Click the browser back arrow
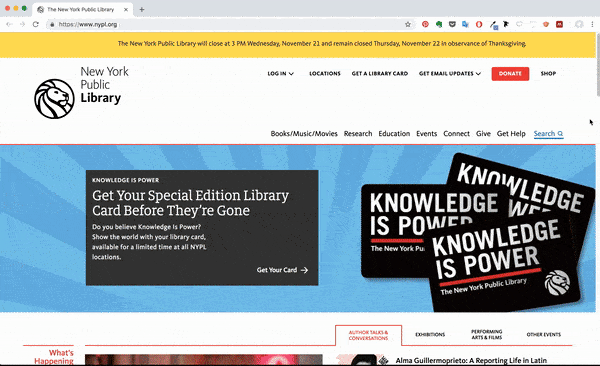 pos(10,25)
